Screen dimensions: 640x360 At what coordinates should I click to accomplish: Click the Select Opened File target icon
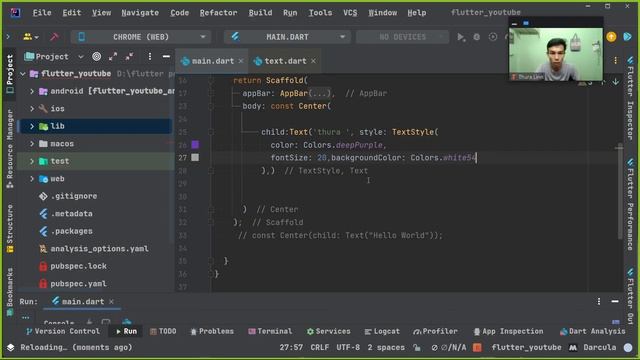[x=96, y=56]
